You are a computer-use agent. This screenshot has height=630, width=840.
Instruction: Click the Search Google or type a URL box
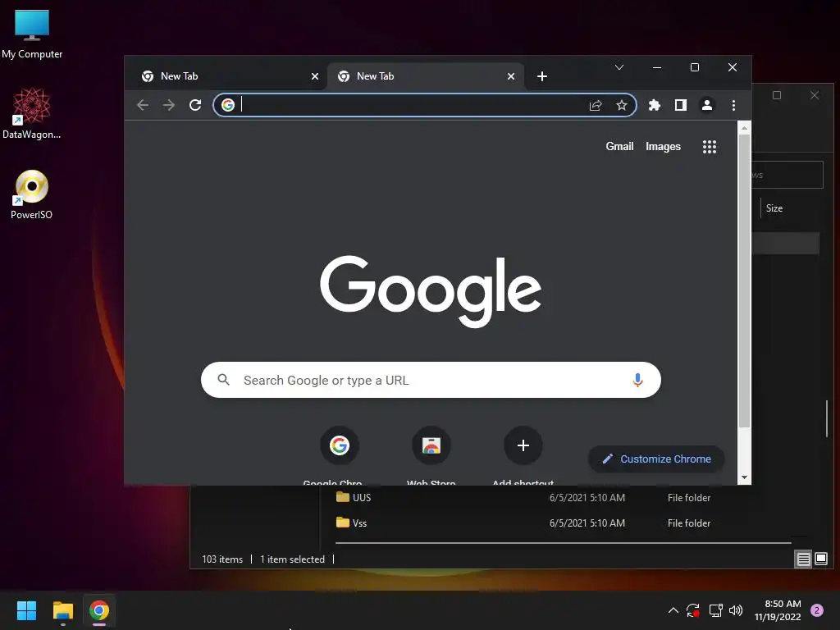tap(431, 380)
